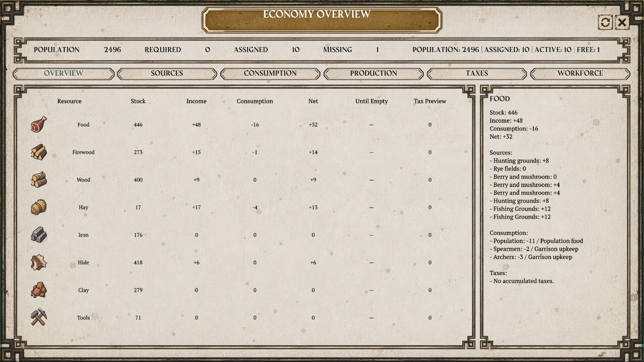Click the Hide row label
644x362 pixels.
pyautogui.click(x=84, y=262)
